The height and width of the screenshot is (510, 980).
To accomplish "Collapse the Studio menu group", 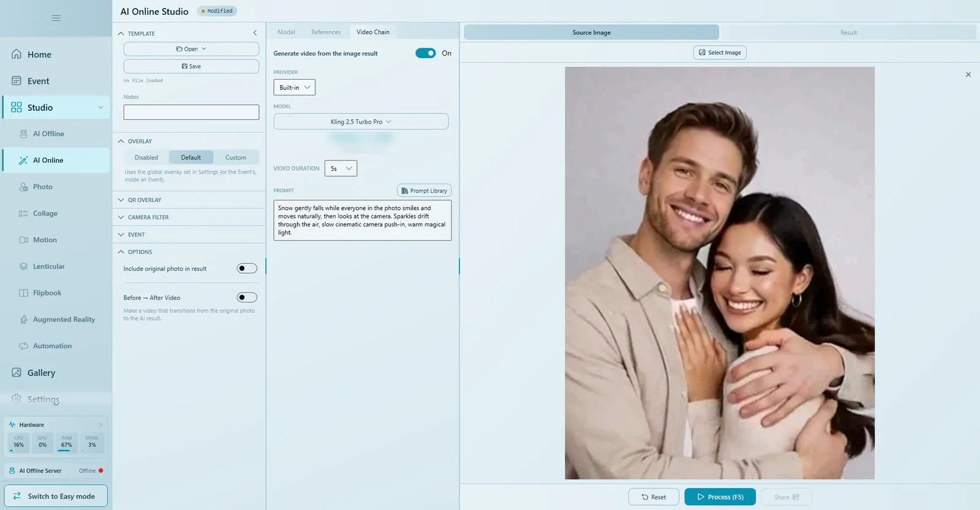I will coord(100,108).
